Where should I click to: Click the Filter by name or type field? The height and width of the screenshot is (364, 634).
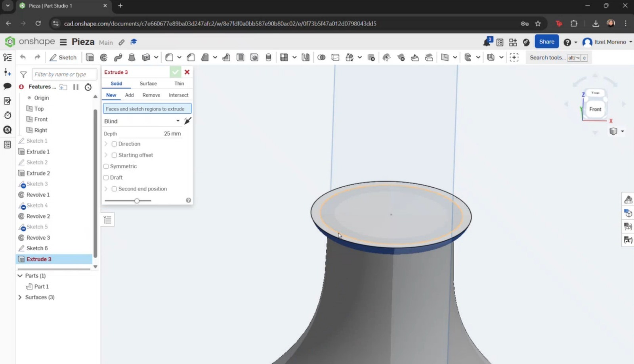64,74
